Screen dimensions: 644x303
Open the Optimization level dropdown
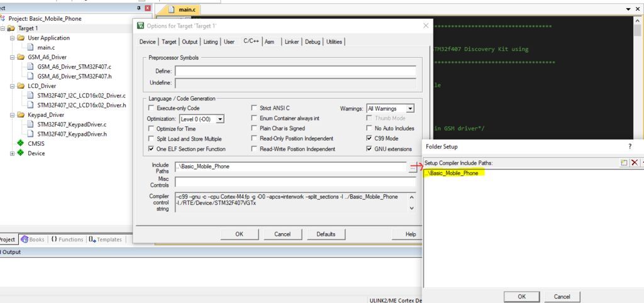coord(220,119)
